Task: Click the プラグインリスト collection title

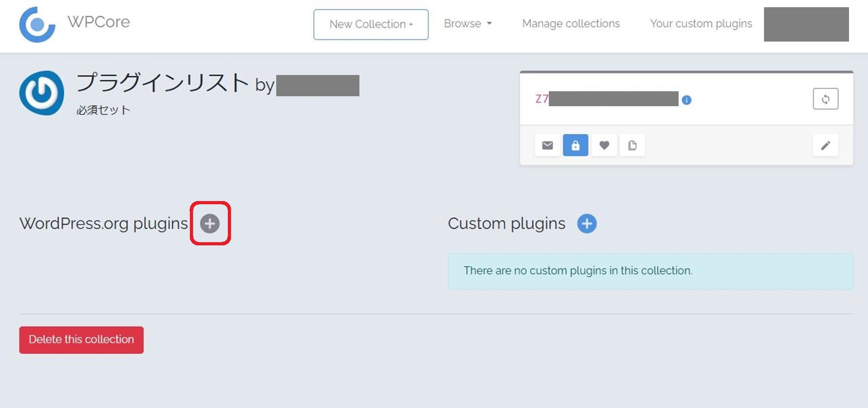Action: coord(163,83)
